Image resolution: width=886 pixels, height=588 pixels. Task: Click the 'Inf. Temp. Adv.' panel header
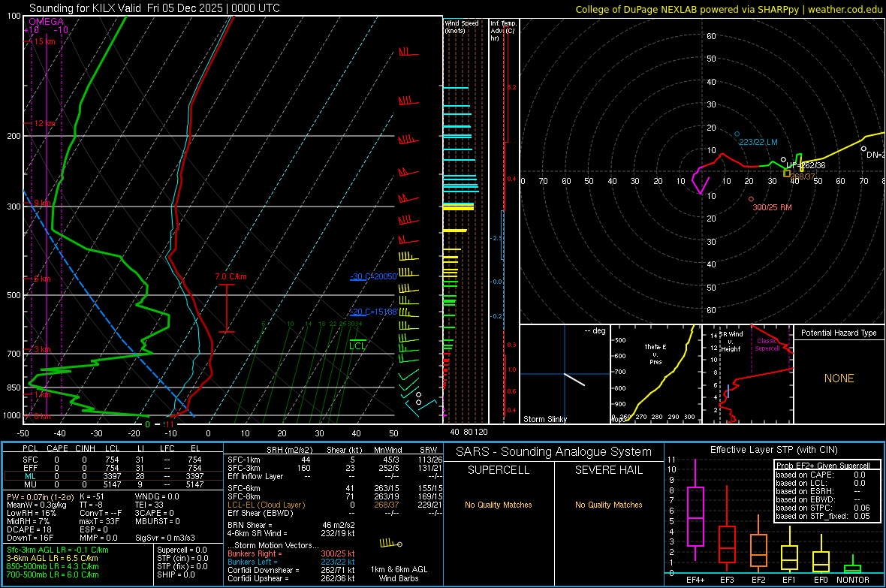point(504,31)
